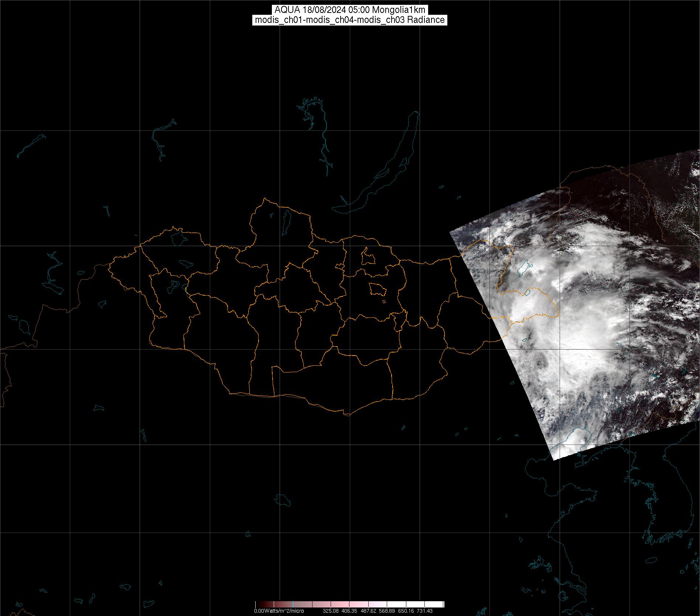
Task: Click the modis_ch01-modis_ch04-modis_ch03 Radiance label
Action: (x=349, y=20)
